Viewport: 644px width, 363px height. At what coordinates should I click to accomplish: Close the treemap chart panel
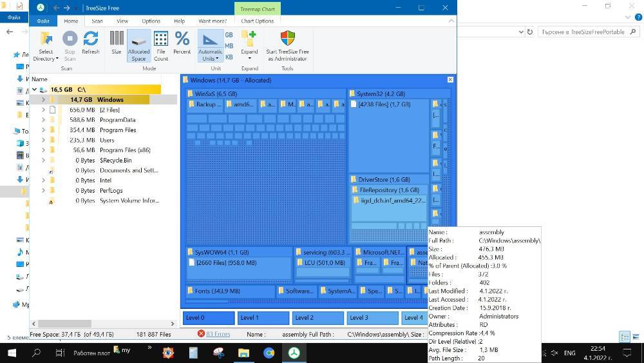click(450, 80)
